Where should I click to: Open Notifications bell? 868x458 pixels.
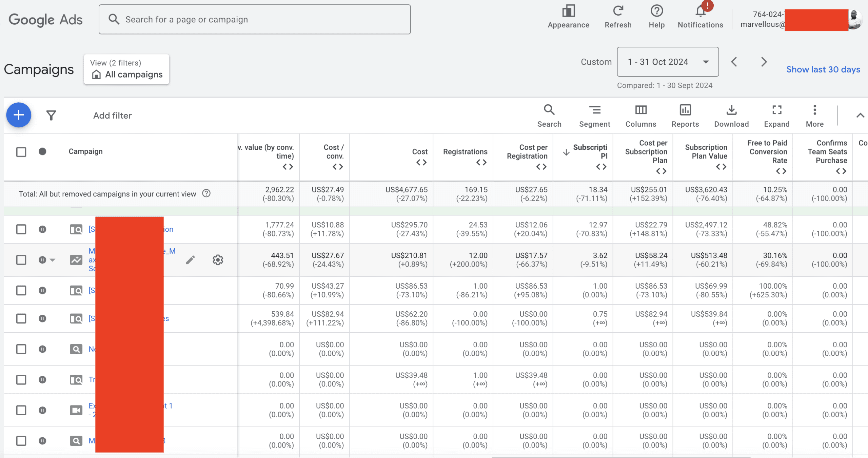pyautogui.click(x=700, y=12)
